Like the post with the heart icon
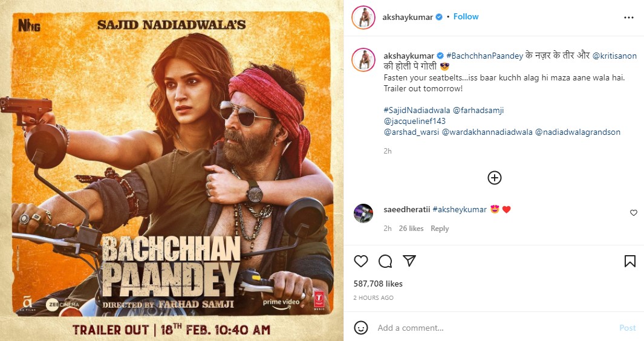644x341 pixels. pyautogui.click(x=360, y=261)
